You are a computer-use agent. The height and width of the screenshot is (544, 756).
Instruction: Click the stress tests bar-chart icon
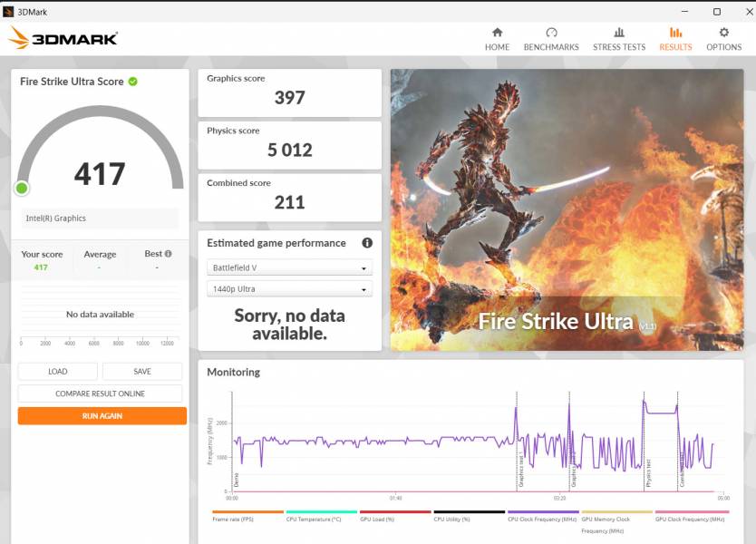point(619,33)
